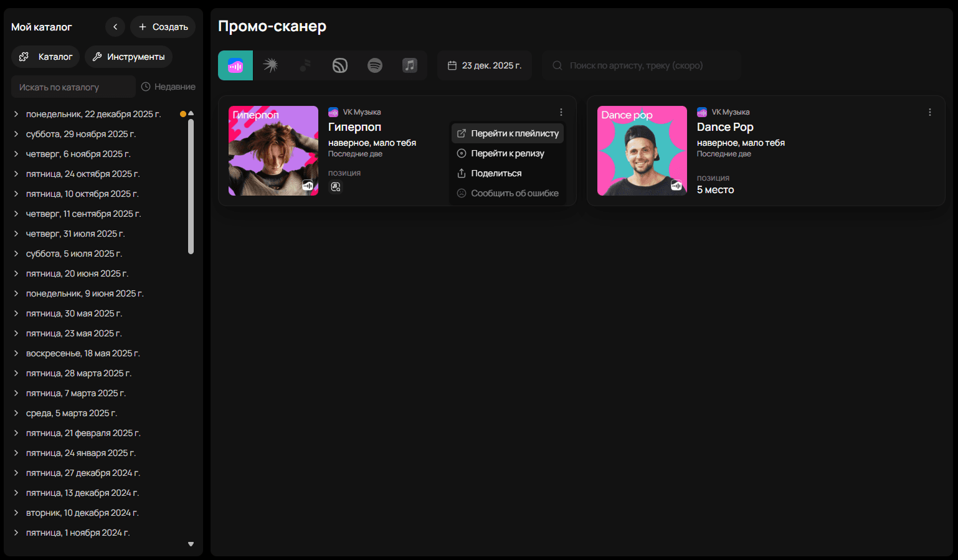Open three-dot menu on Dance Pop card
Image resolution: width=958 pixels, height=560 pixels.
[x=930, y=112]
